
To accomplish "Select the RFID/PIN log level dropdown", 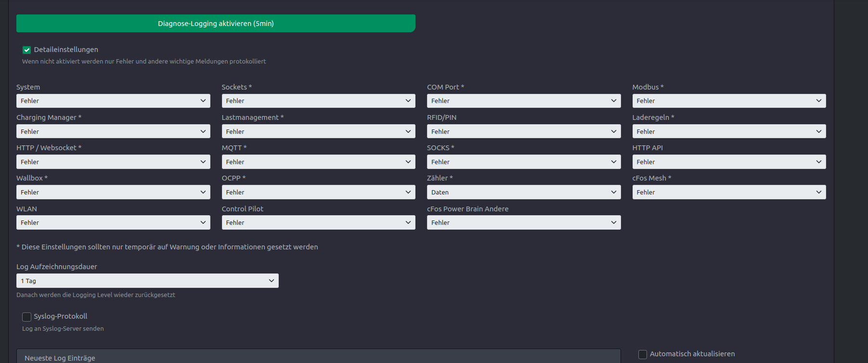I will pos(523,131).
